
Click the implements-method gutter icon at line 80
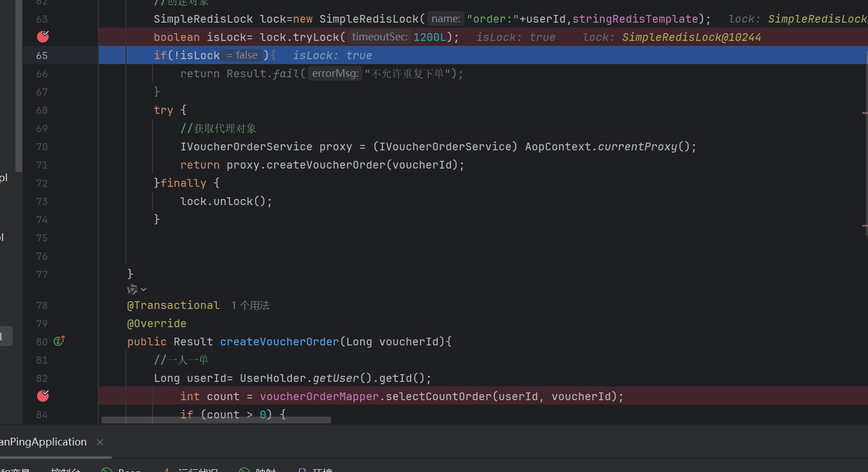[59, 341]
